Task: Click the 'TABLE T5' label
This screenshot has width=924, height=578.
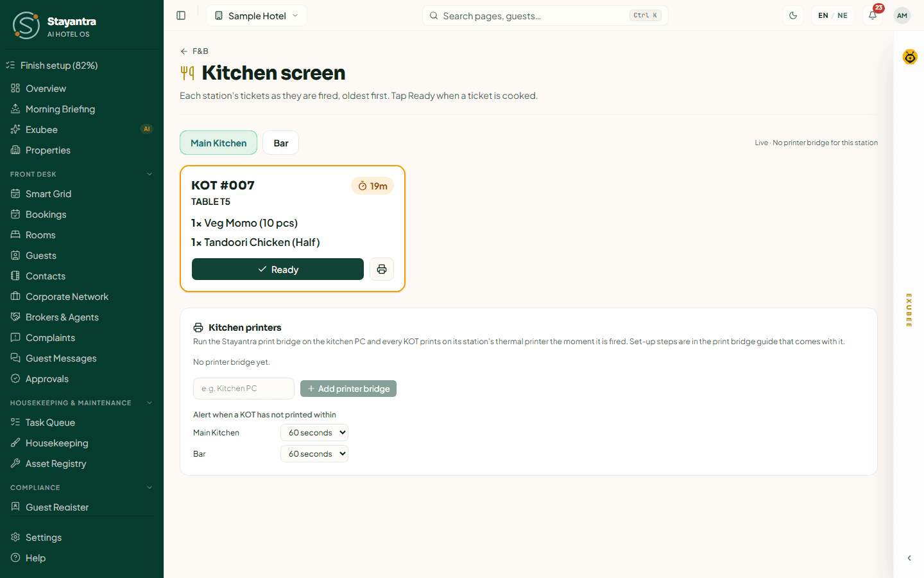Action: 210,202
